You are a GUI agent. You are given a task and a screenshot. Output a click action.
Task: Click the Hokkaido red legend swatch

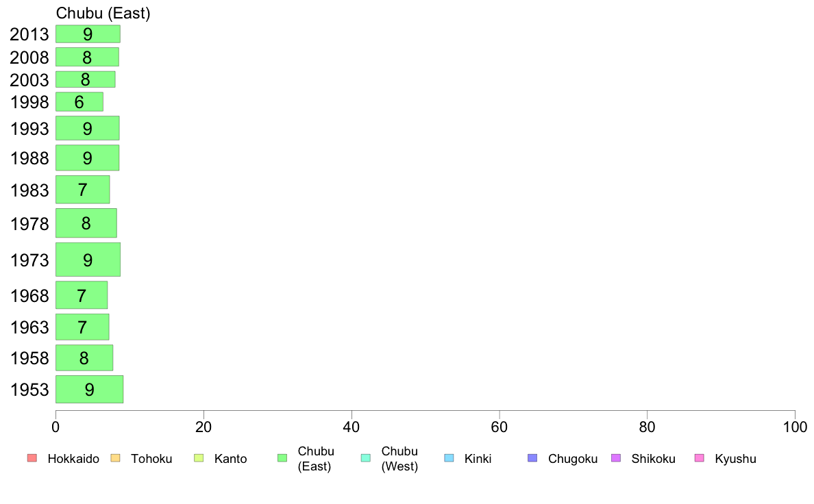[32, 458]
